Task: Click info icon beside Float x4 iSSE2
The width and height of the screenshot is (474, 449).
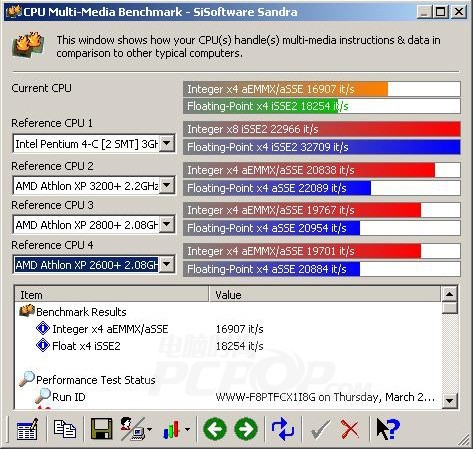Action: (x=43, y=345)
